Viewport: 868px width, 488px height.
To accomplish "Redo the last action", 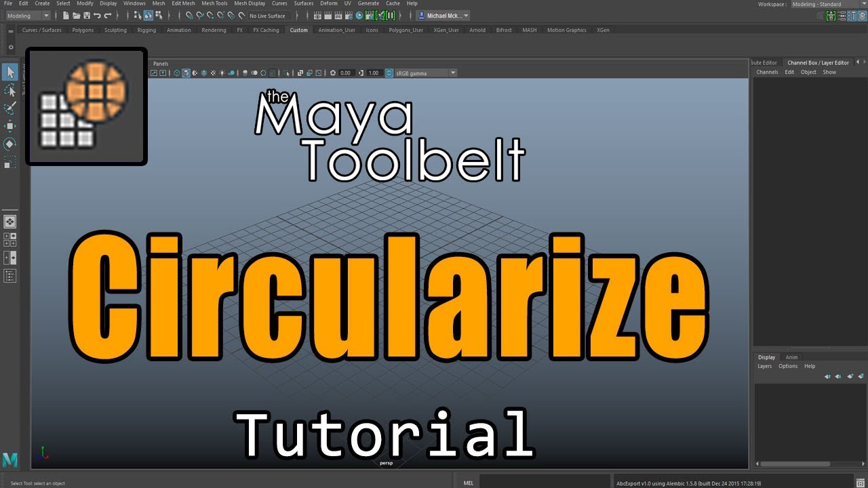I will (x=108, y=16).
